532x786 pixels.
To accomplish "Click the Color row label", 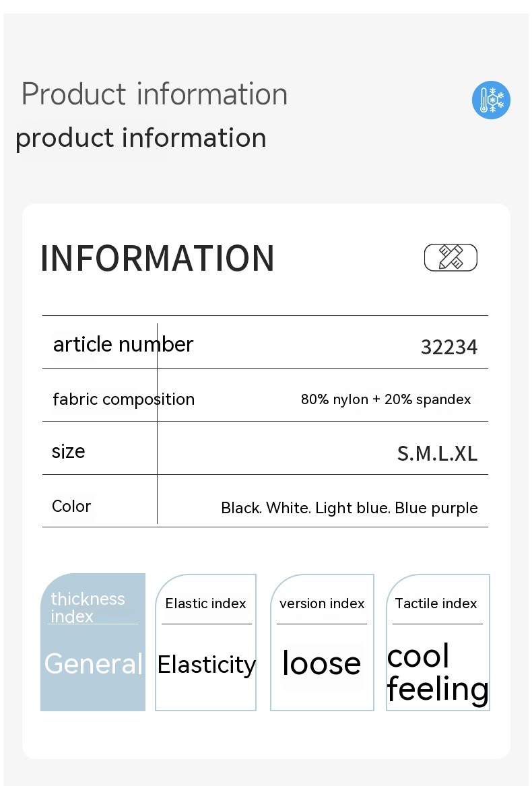I will (71, 506).
